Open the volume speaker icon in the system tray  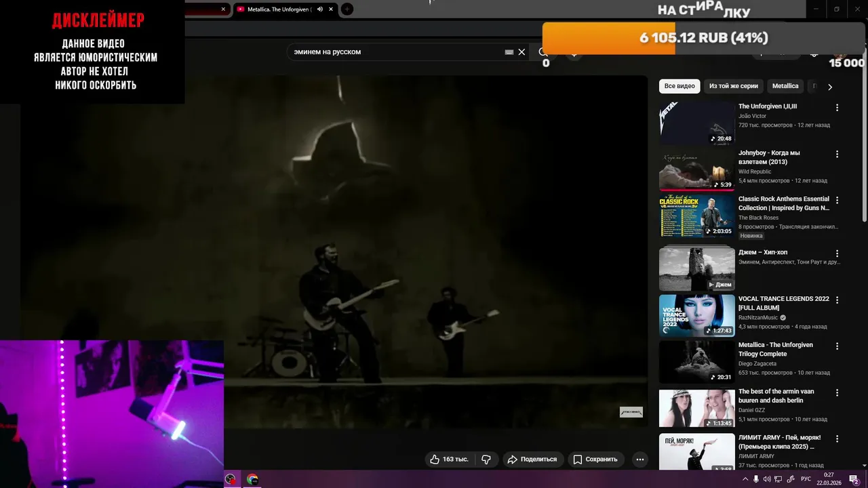(x=767, y=479)
